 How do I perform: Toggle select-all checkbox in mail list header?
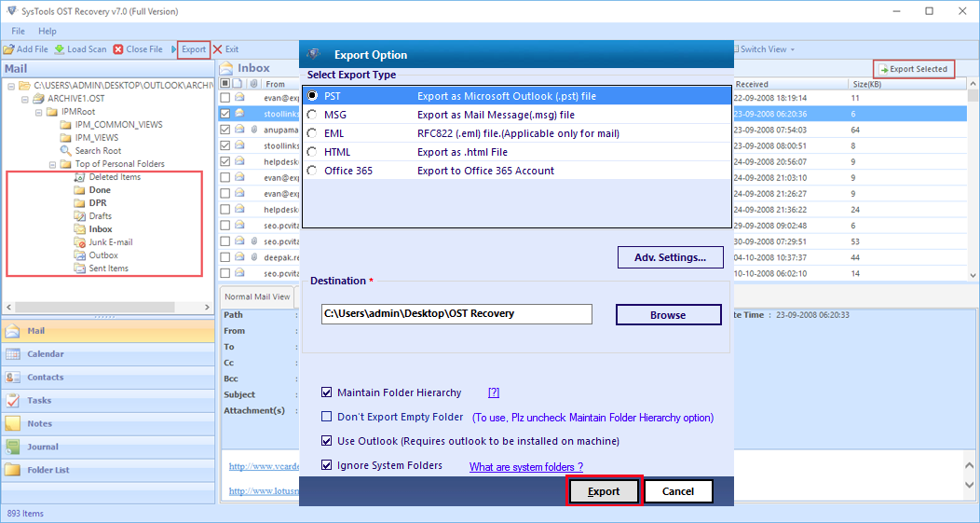(x=225, y=83)
